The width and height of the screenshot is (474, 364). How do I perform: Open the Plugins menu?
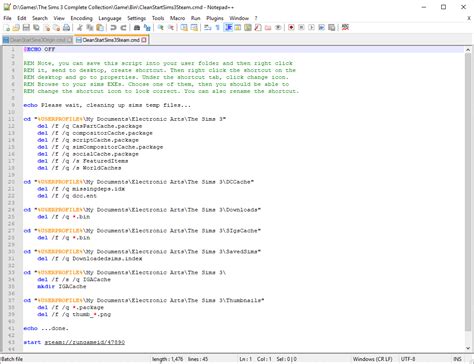pyautogui.click(x=215, y=18)
